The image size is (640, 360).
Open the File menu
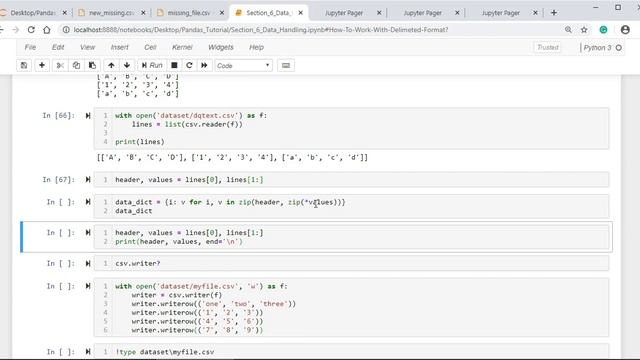pyautogui.click(x=30, y=47)
